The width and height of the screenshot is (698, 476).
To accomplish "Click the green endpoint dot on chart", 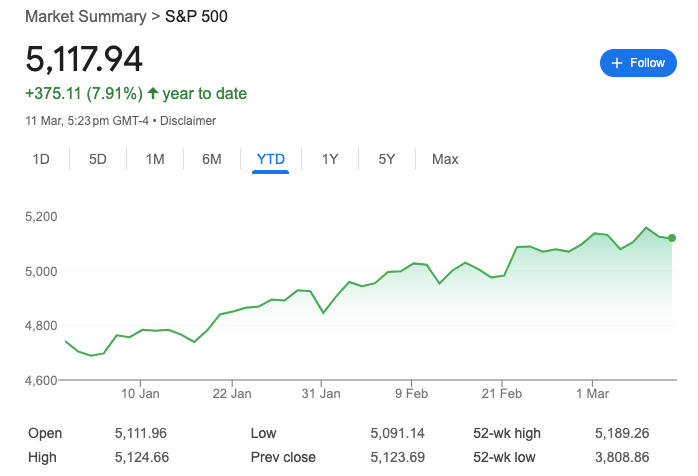I will [x=672, y=238].
